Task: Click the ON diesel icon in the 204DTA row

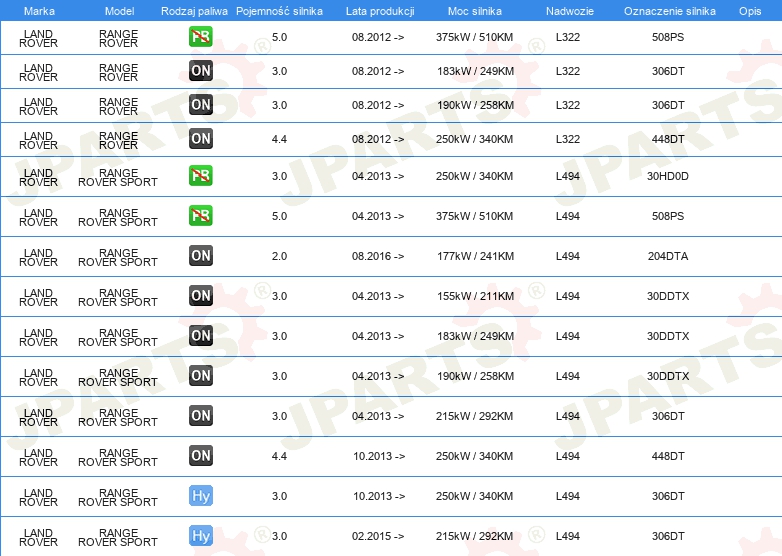Action: (x=201, y=256)
